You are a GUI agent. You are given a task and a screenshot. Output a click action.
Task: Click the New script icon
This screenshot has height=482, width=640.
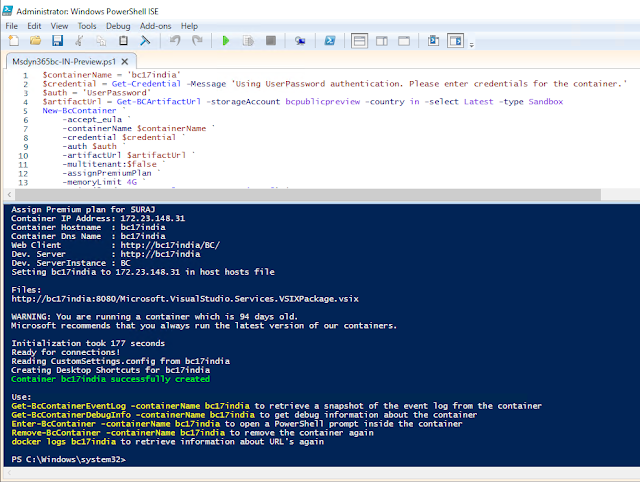click(13, 40)
